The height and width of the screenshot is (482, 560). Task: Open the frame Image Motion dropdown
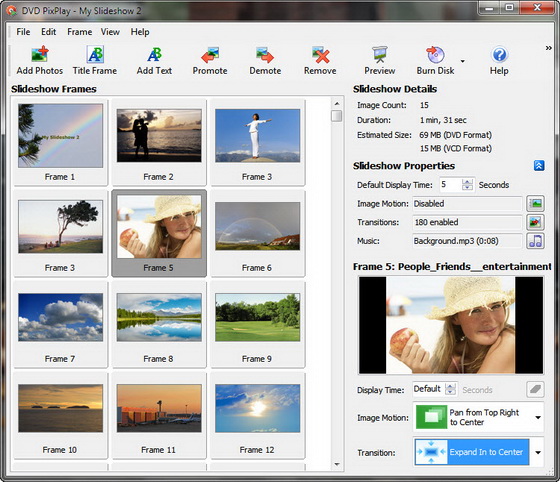click(538, 417)
